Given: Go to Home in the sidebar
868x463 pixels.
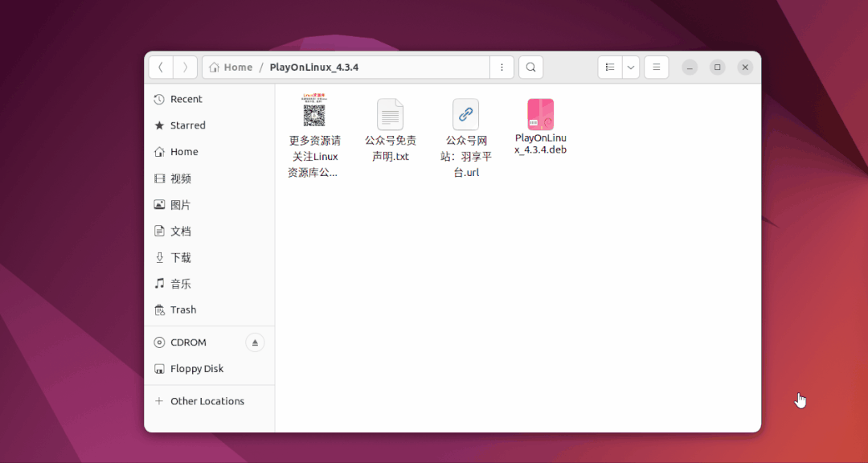Looking at the screenshot, I should coord(209,152).
